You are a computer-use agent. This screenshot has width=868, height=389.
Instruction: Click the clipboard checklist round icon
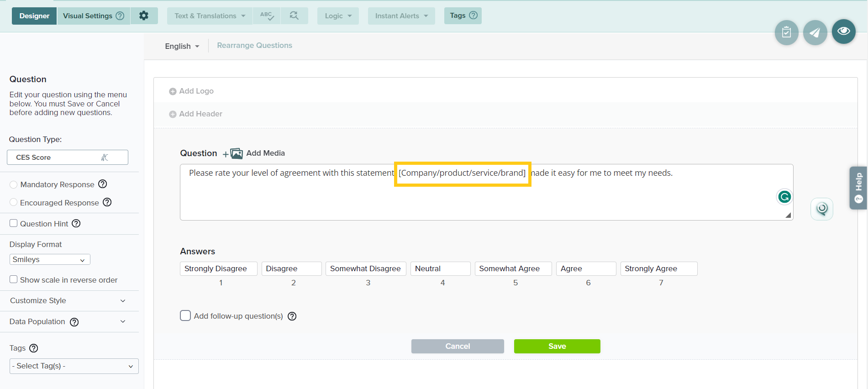click(786, 33)
